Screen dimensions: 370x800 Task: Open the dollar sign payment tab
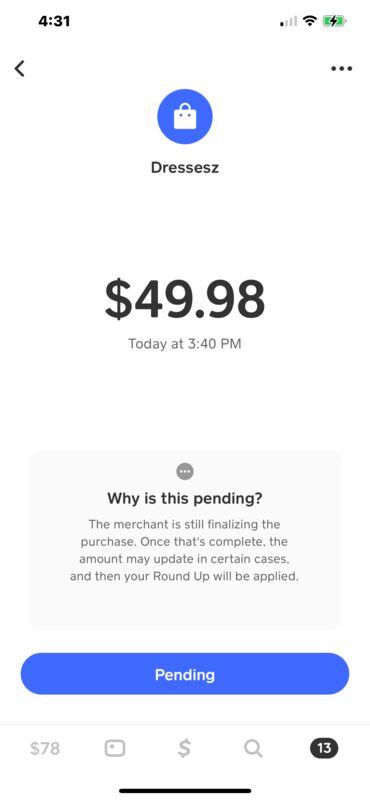(x=184, y=748)
